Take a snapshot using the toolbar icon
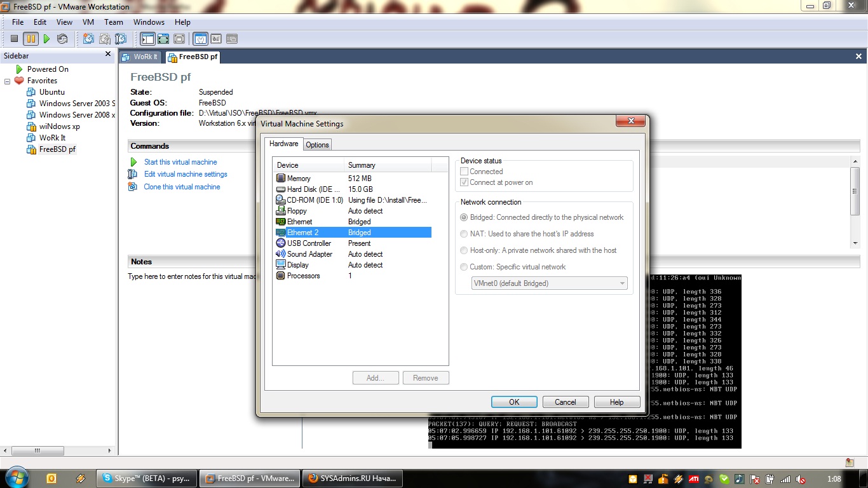This screenshot has width=868, height=488. point(88,39)
